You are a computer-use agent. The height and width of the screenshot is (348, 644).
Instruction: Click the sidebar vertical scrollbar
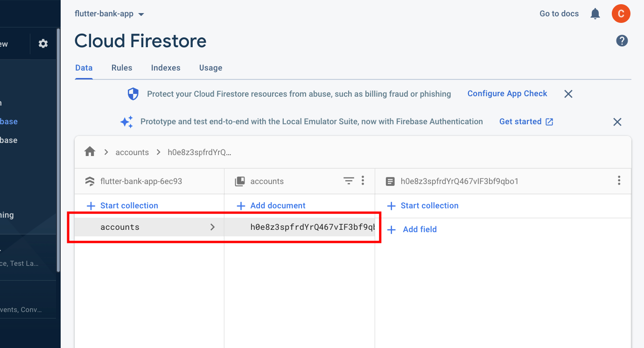point(58,149)
